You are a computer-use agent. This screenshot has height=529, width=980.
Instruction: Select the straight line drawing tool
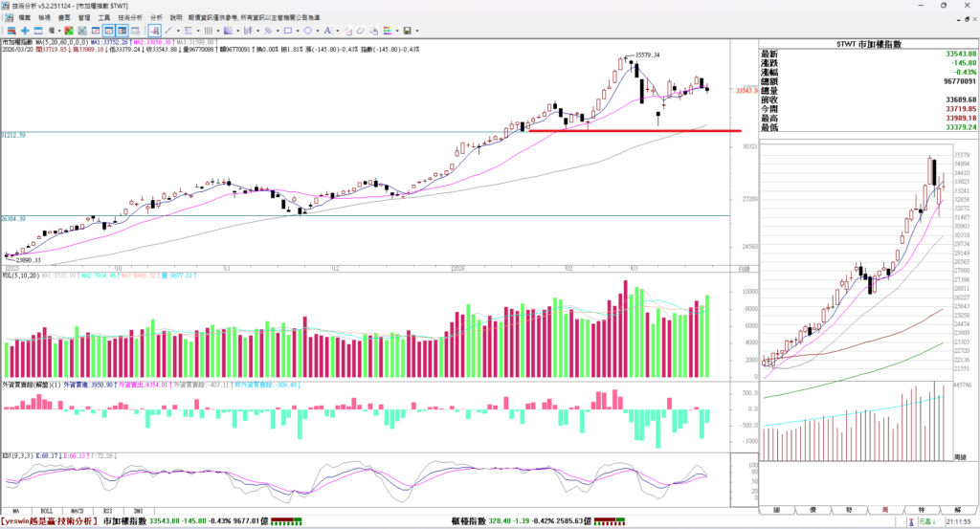[168, 31]
